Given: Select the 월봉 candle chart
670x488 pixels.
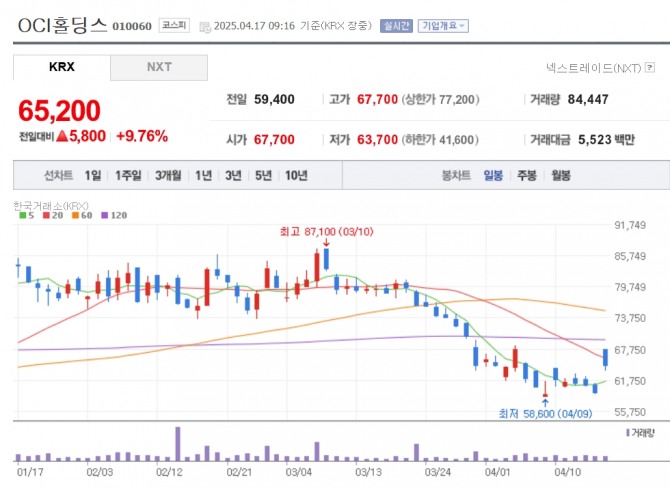Looking at the screenshot, I should (x=561, y=175).
